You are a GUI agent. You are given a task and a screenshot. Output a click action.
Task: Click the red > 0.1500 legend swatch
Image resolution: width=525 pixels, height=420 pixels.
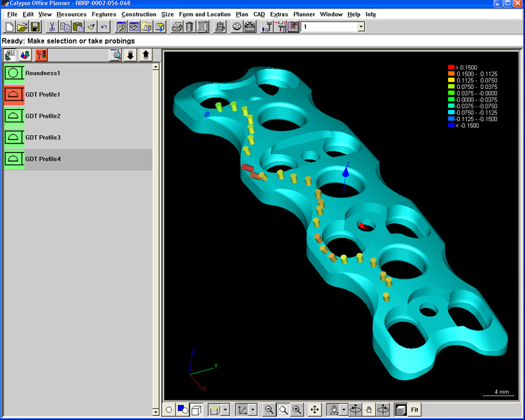[451, 67]
